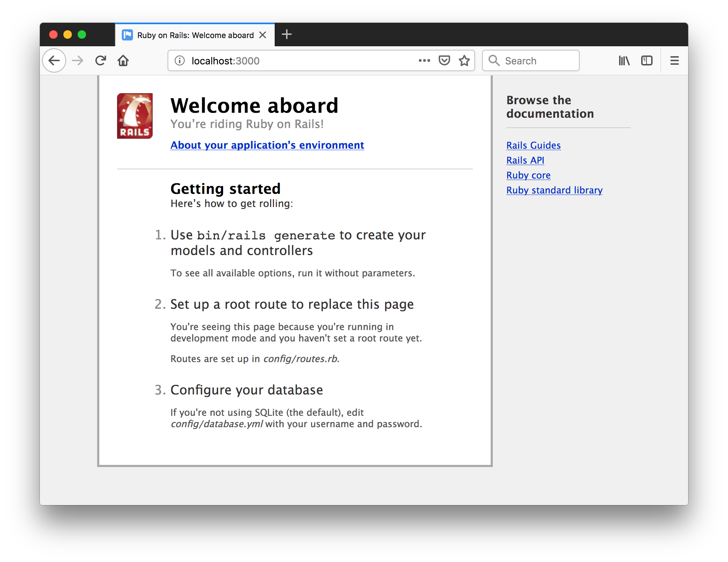This screenshot has height=562, width=728.
Task: Click 'Configure your database' step heading
Action: pyautogui.click(x=247, y=390)
